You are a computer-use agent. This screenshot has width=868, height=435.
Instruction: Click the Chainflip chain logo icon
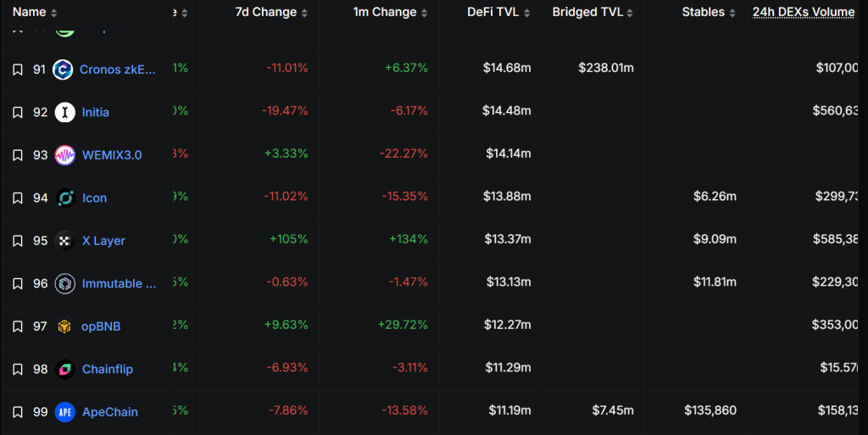pyautogui.click(x=65, y=369)
